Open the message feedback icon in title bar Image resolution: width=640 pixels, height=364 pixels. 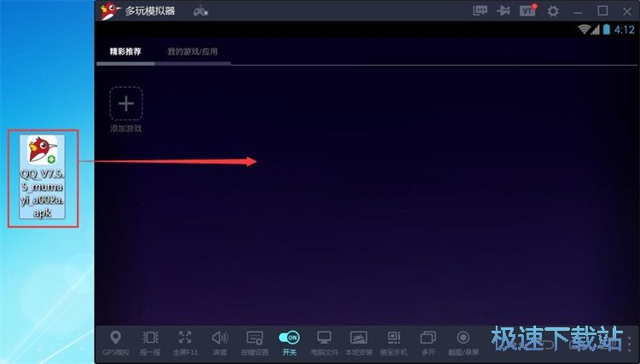point(480,11)
